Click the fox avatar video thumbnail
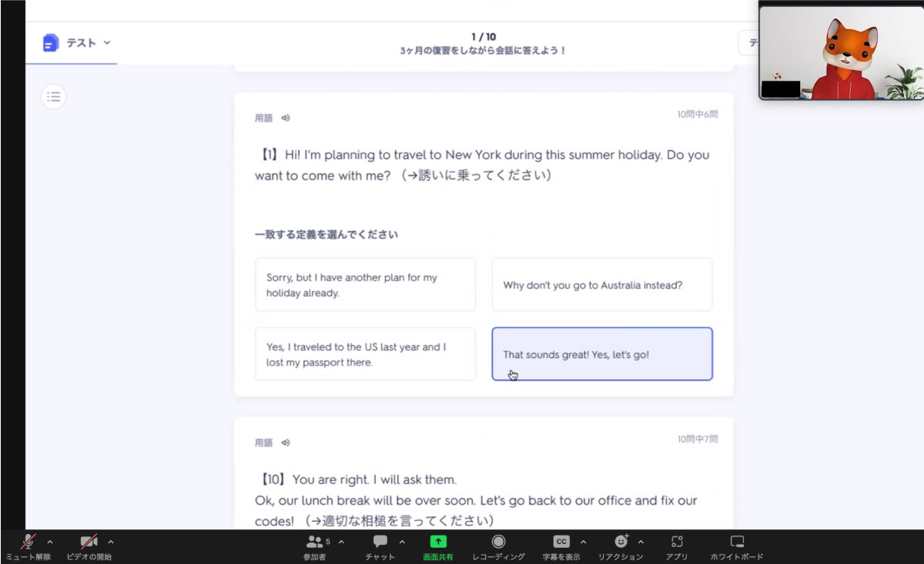924x564 pixels. pos(841,51)
